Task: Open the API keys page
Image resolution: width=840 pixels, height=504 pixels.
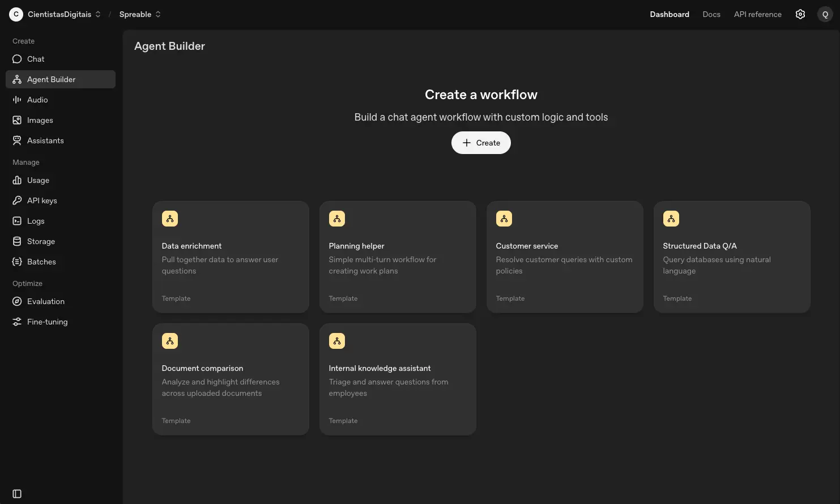Action: point(42,200)
